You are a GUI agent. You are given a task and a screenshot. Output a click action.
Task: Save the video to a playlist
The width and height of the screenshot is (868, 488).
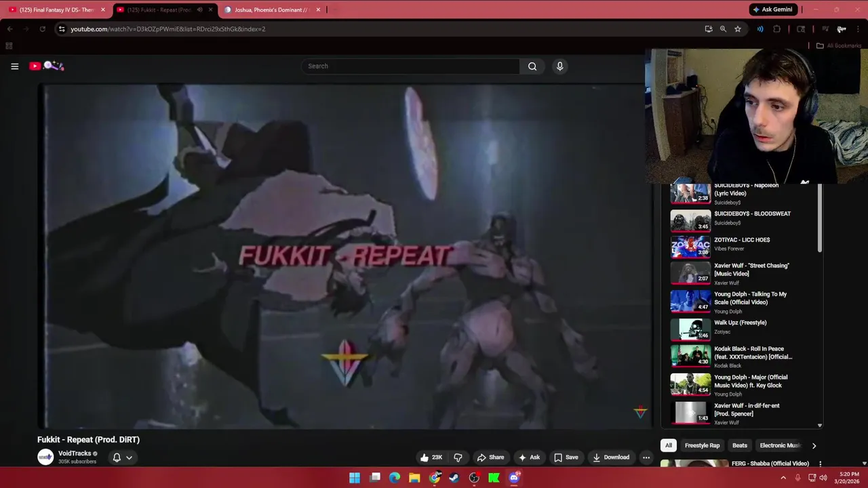pos(566,457)
